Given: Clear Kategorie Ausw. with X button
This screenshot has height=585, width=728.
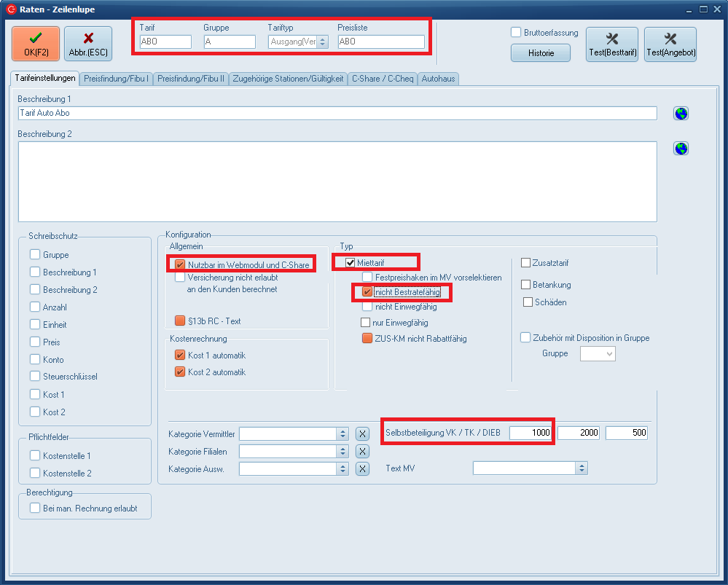Looking at the screenshot, I should coord(362,468).
